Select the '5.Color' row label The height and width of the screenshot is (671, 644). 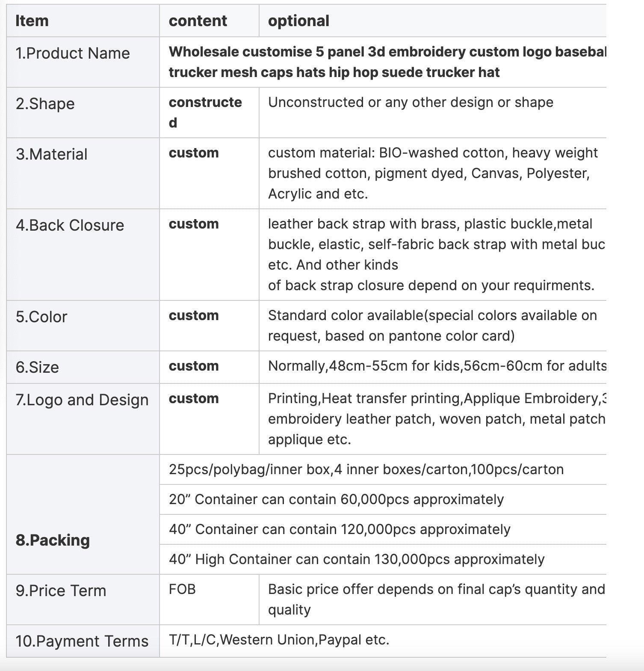coord(41,317)
